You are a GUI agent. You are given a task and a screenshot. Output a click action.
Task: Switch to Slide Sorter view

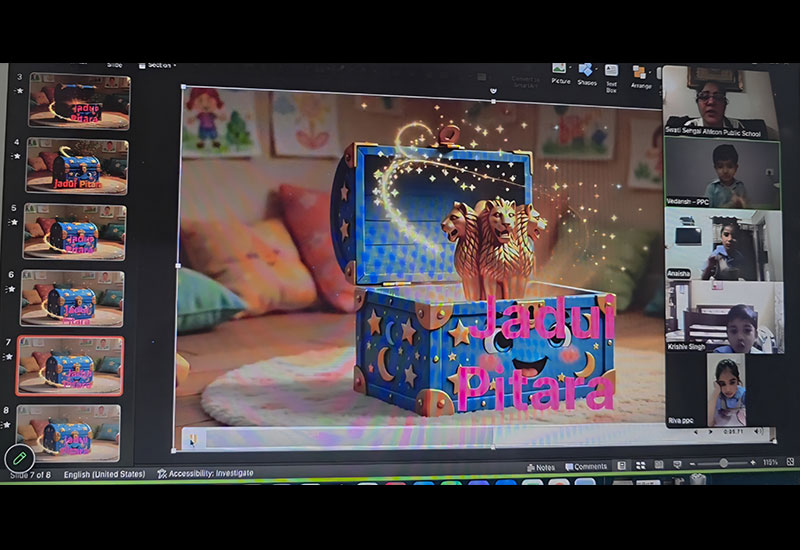point(640,465)
